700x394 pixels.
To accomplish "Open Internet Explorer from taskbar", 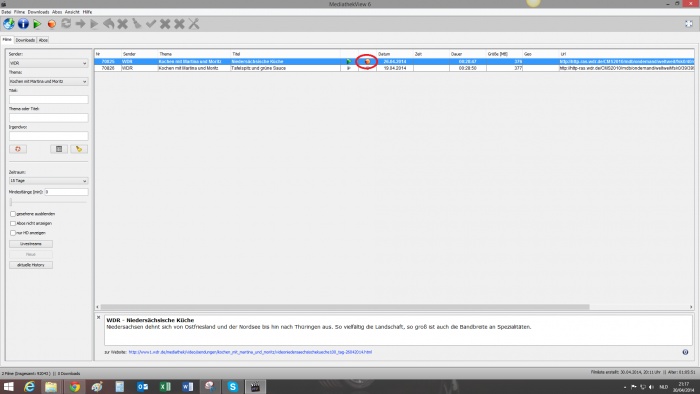I will [29, 387].
